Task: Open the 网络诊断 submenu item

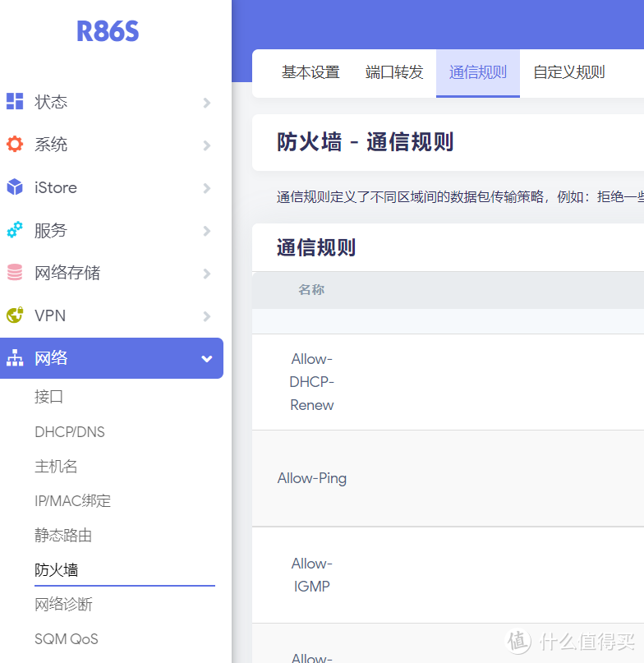Action: (x=63, y=604)
